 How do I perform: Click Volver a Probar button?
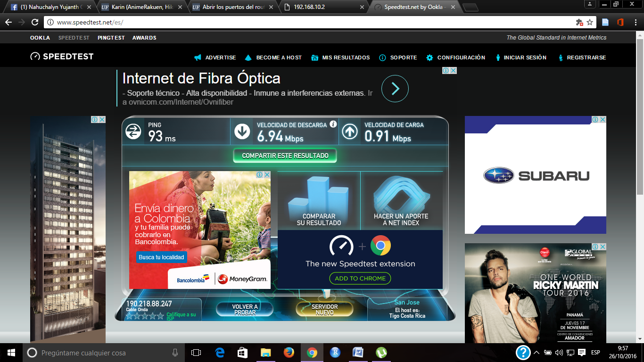(x=245, y=310)
